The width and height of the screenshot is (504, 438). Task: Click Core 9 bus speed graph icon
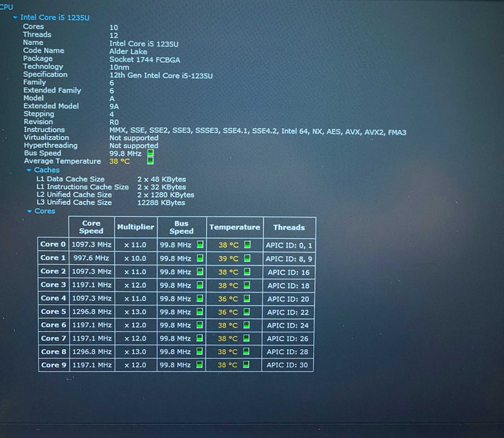coord(199,364)
